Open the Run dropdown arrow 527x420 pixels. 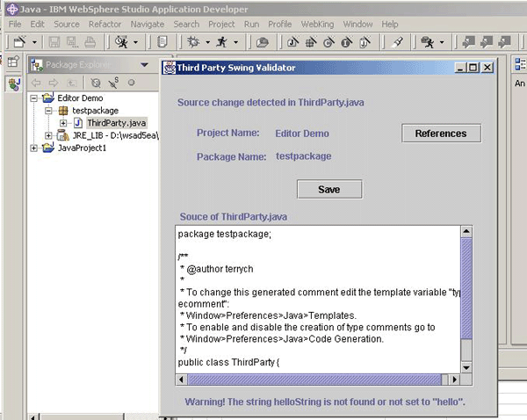pos(236,42)
